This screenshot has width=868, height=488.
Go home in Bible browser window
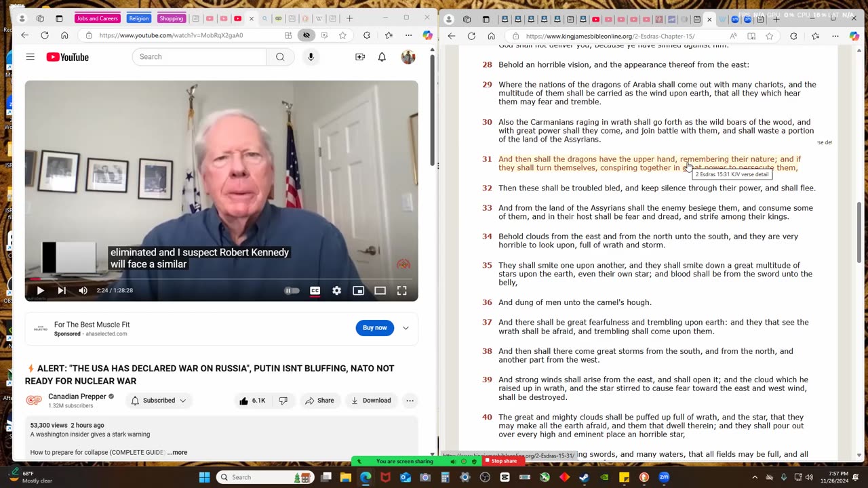point(491,36)
